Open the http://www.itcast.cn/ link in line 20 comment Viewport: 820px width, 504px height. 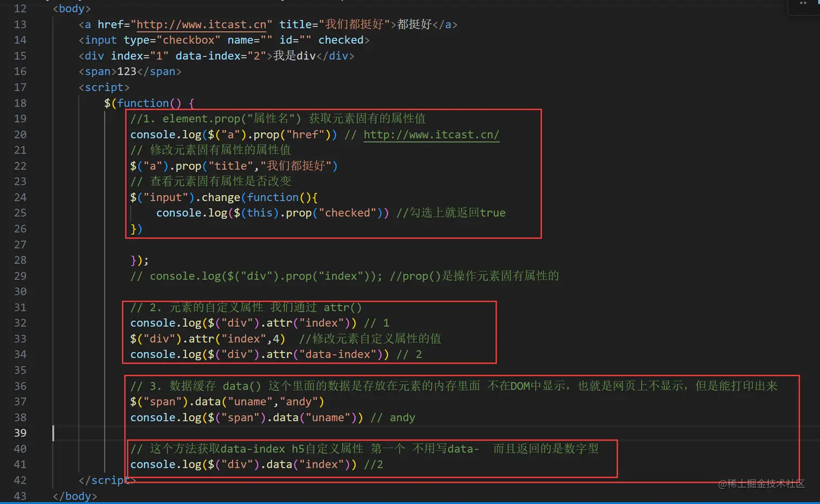(x=431, y=134)
